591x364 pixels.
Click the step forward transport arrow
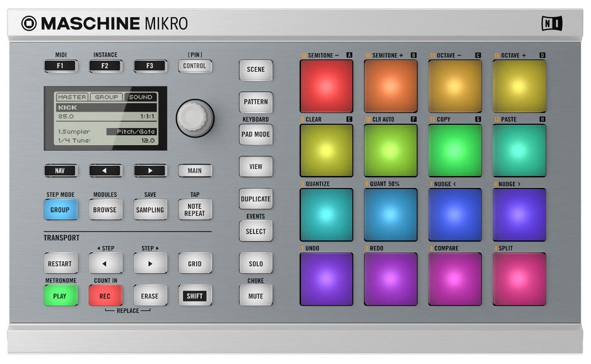pyautogui.click(x=150, y=264)
